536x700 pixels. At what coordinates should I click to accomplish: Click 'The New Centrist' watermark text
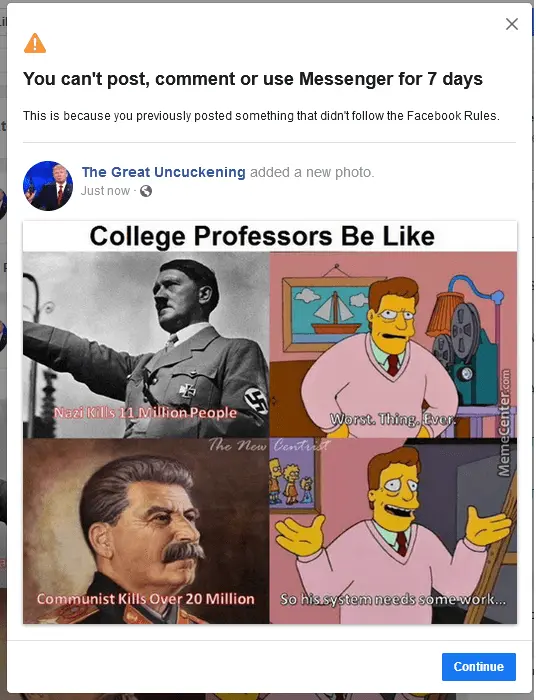coord(269,445)
